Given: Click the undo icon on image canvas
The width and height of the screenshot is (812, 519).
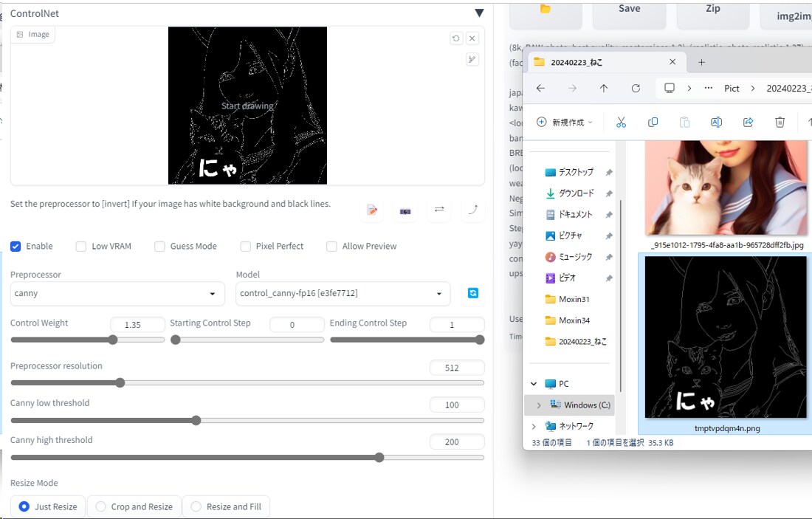Looking at the screenshot, I should point(455,38).
